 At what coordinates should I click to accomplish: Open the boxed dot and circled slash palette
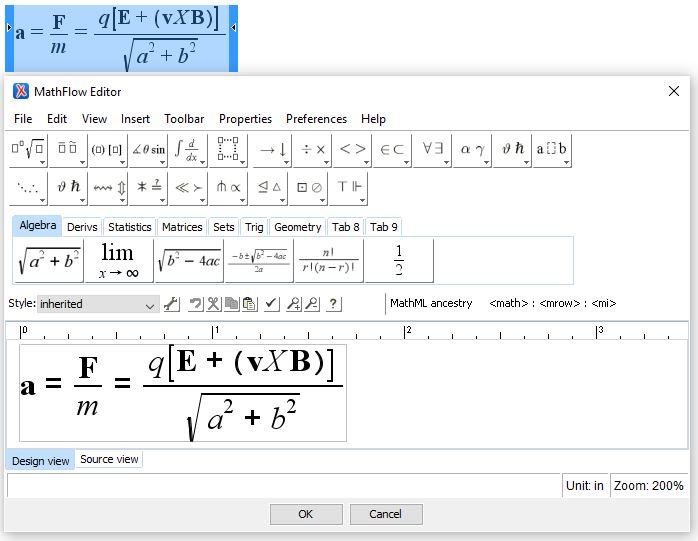(x=308, y=189)
